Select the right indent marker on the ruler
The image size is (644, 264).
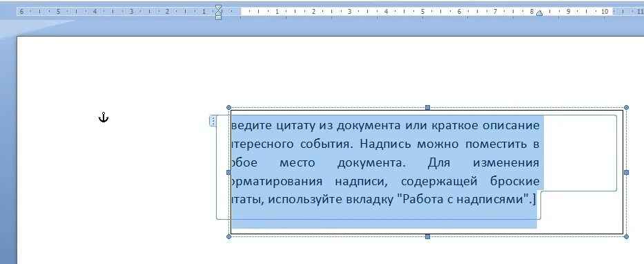click(539, 14)
